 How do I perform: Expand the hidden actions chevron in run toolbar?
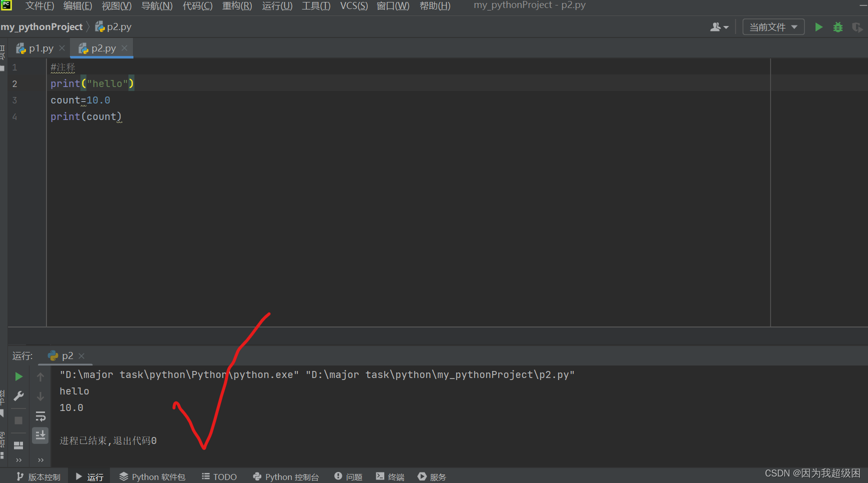click(18, 460)
